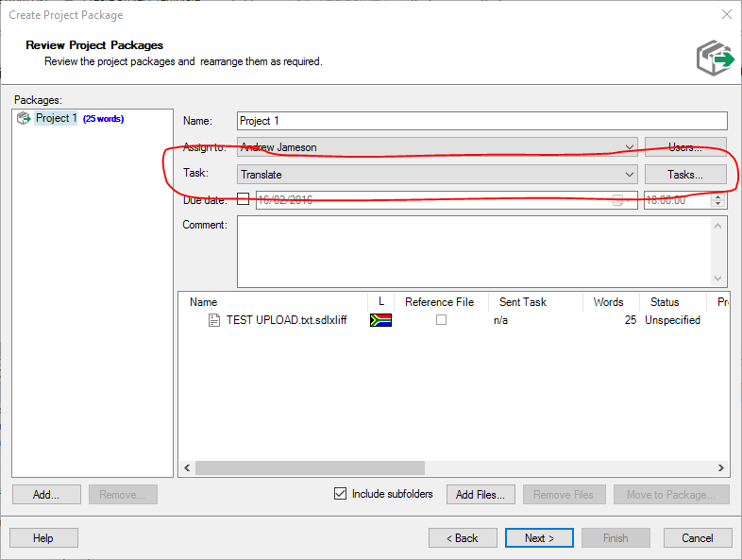The image size is (742, 560).
Task: Toggle the Reference File checkbox for TEST UPLOAD
Action: click(441, 320)
